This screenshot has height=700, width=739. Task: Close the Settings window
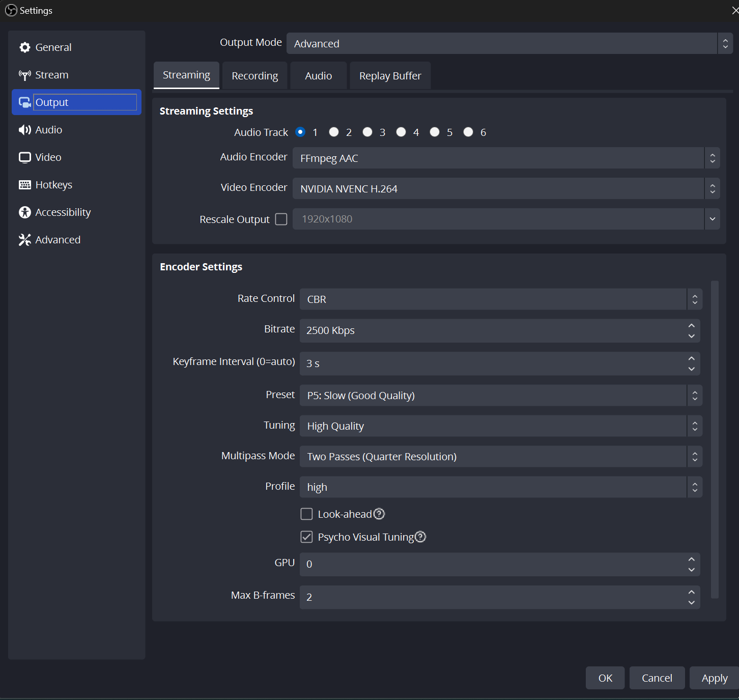point(734,10)
